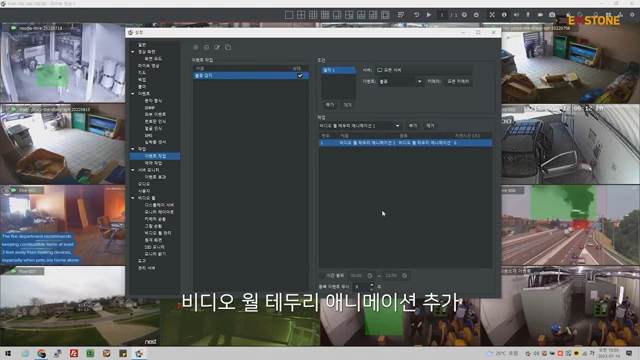640x360 pixels.
Task: Click the plus page icon in top toolbar
Action: (464, 15)
